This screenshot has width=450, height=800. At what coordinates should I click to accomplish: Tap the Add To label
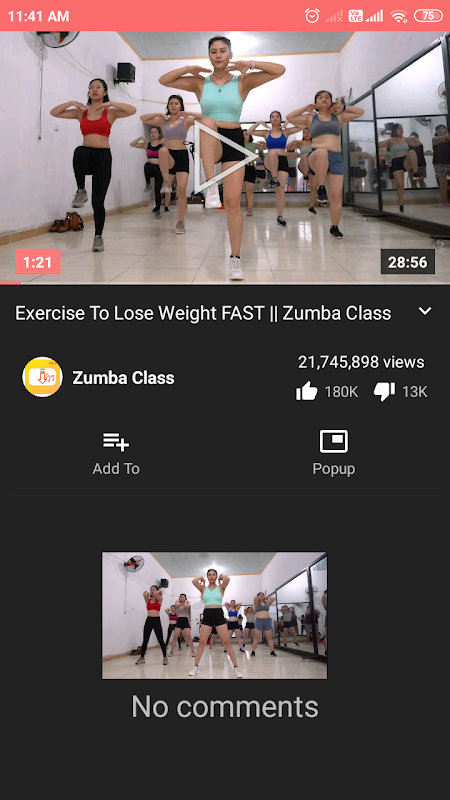[116, 468]
